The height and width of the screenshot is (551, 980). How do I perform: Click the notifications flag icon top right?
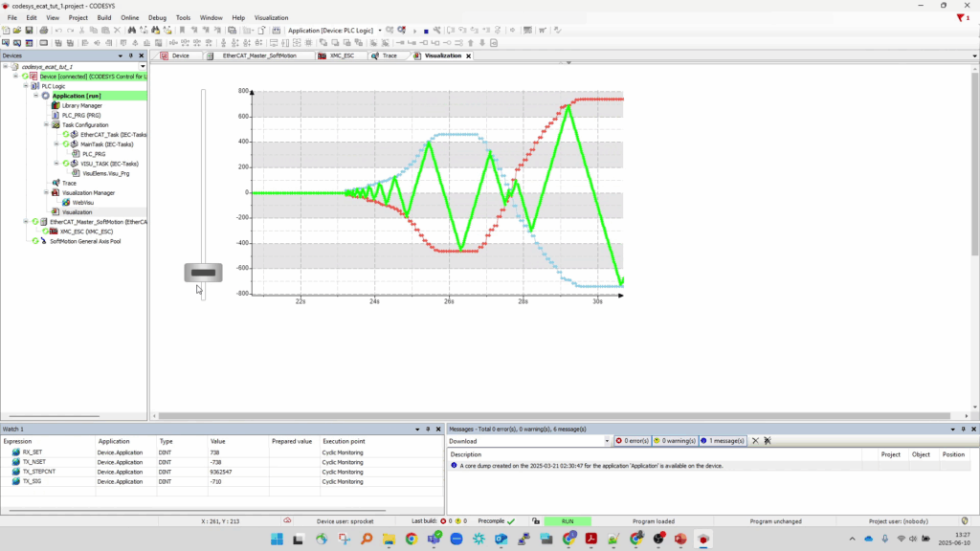coord(962,17)
